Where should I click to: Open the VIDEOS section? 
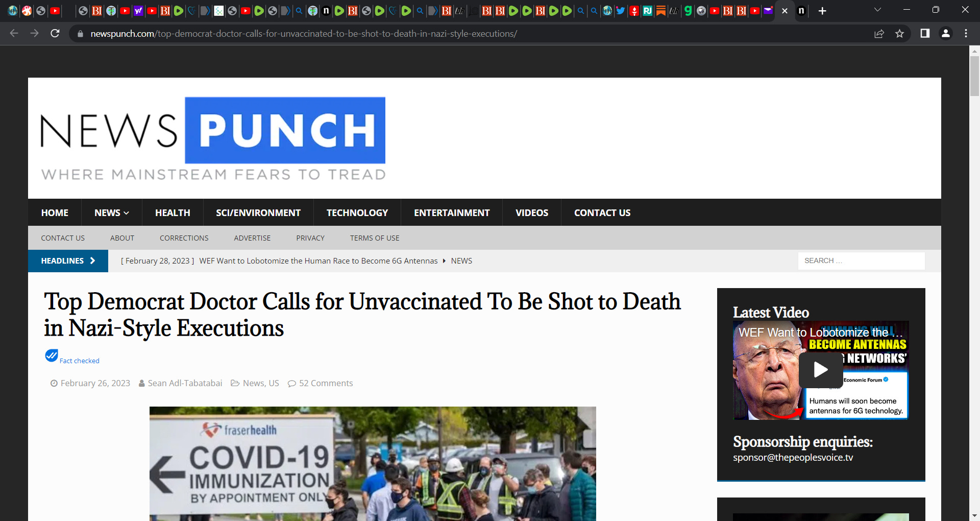click(x=532, y=212)
